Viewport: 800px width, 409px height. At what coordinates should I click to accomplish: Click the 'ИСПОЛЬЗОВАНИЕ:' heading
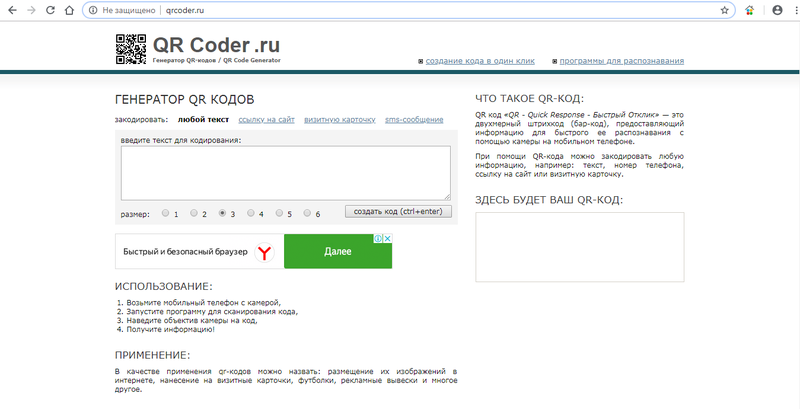[x=164, y=287]
